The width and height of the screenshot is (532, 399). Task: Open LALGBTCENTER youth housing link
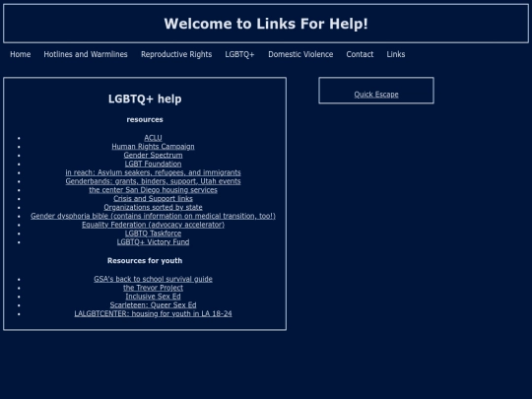(153, 314)
